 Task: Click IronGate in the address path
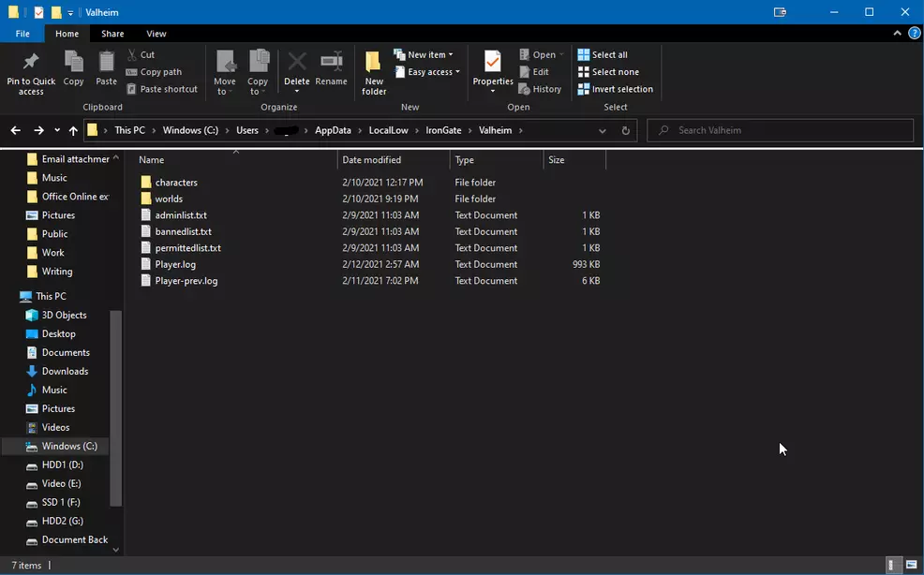pyautogui.click(x=443, y=130)
